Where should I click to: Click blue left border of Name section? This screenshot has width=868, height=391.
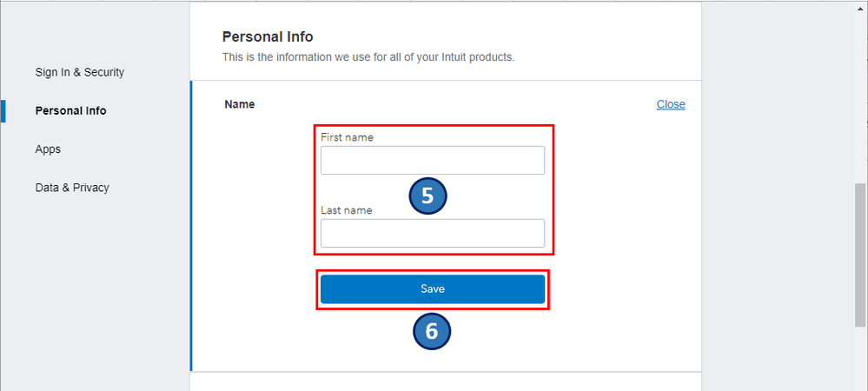[x=191, y=226]
